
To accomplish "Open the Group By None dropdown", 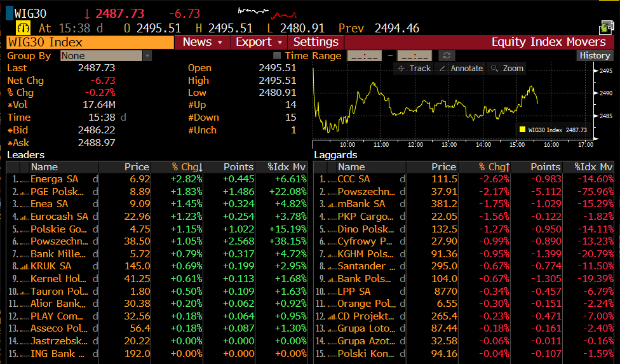I will [105, 56].
